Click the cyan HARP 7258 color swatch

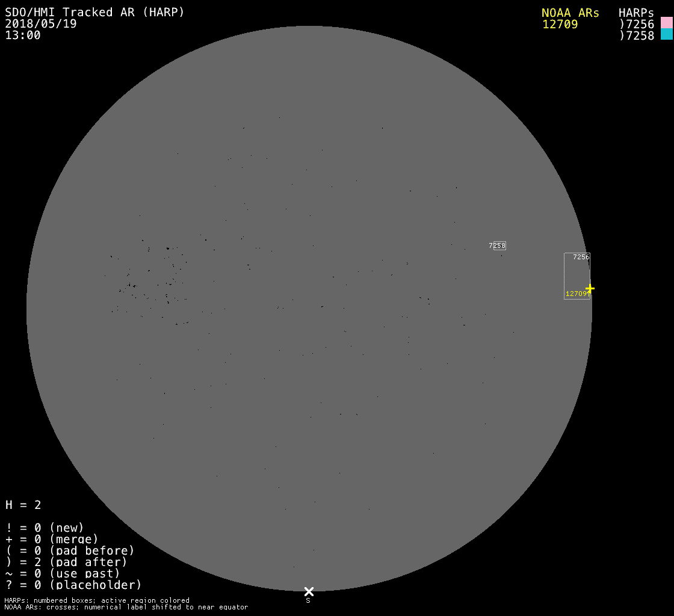point(666,34)
